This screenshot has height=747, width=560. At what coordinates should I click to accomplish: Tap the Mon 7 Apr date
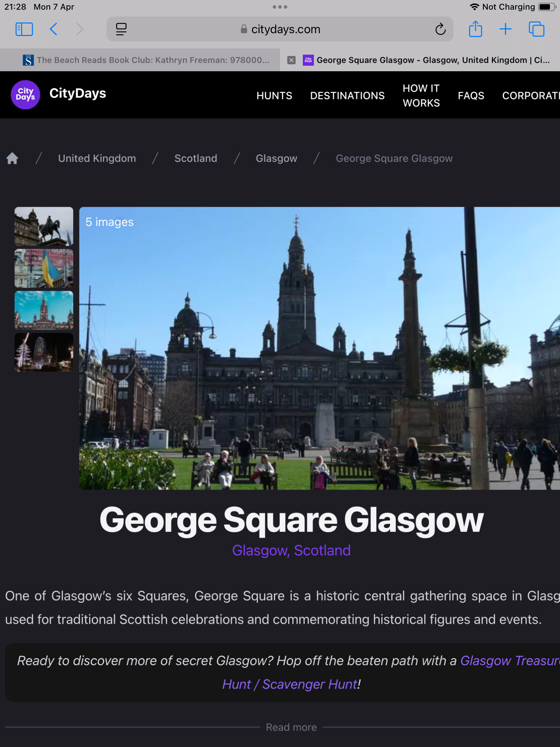(x=54, y=7)
